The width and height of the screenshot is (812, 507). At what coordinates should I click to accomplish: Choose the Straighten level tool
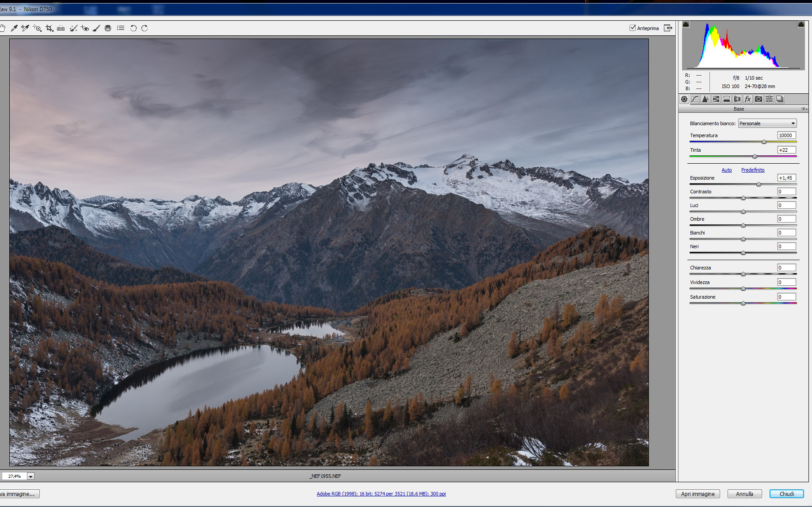61,28
